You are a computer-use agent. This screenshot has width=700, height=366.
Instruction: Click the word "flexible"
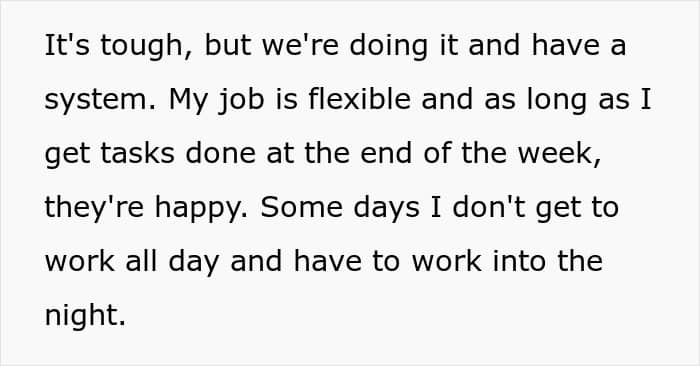click(359, 98)
